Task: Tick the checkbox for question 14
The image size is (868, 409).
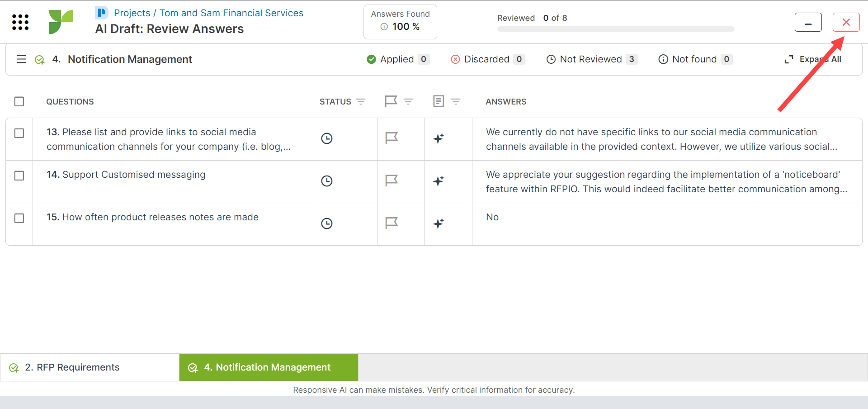Action: click(x=19, y=176)
